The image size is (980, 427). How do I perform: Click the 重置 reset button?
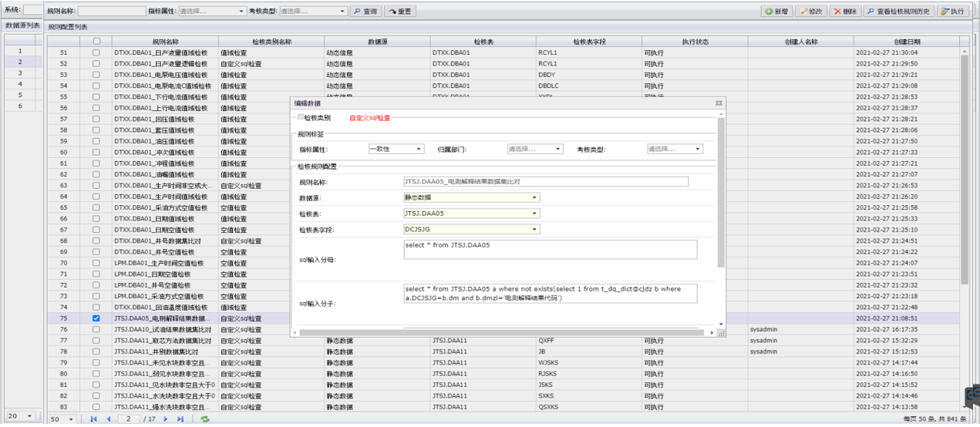[399, 12]
